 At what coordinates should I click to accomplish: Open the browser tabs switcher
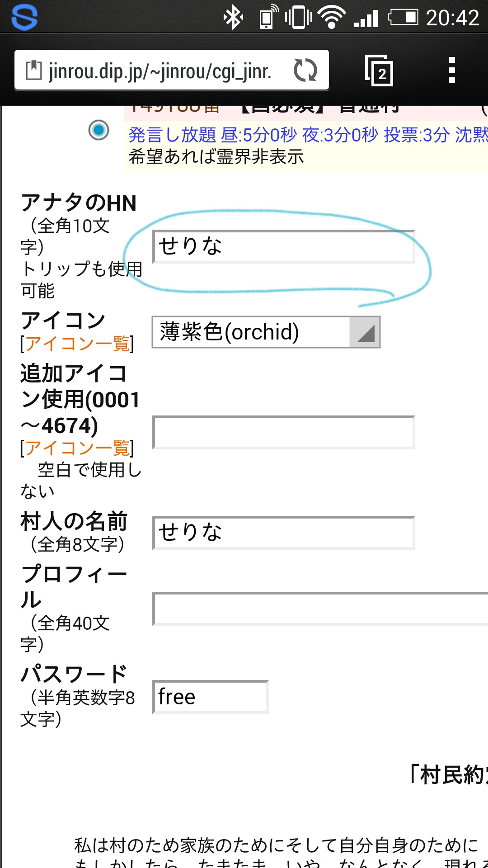(x=379, y=71)
